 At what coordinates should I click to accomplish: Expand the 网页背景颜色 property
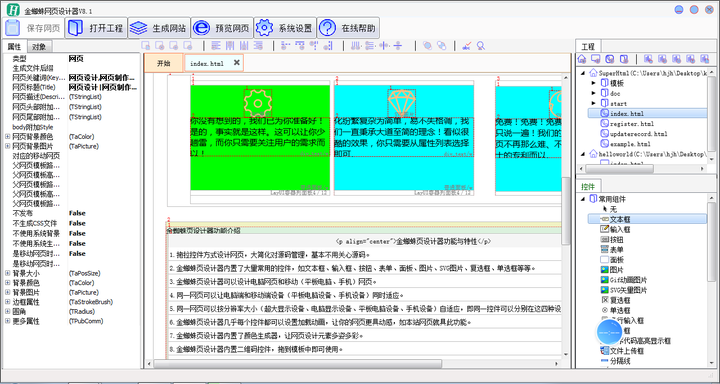coord(7,136)
